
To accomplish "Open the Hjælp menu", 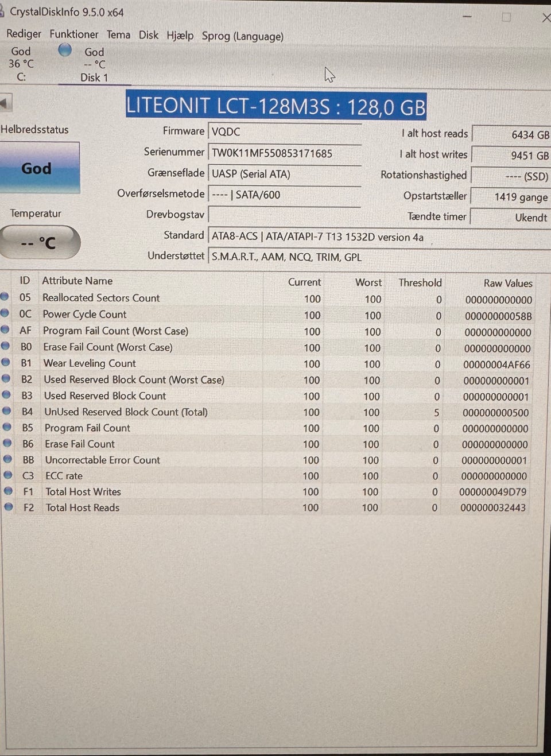I will pyautogui.click(x=180, y=36).
